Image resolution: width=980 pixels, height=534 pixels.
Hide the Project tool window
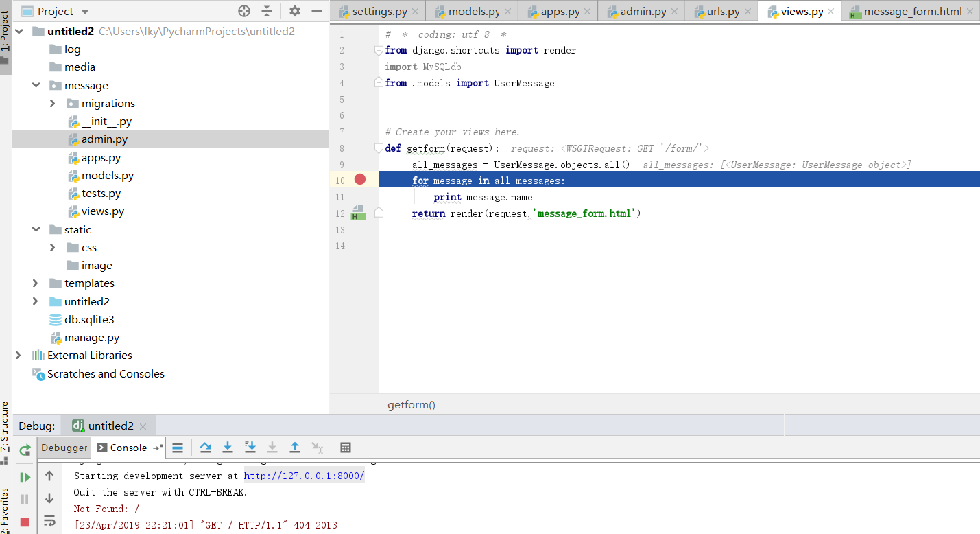[317, 11]
